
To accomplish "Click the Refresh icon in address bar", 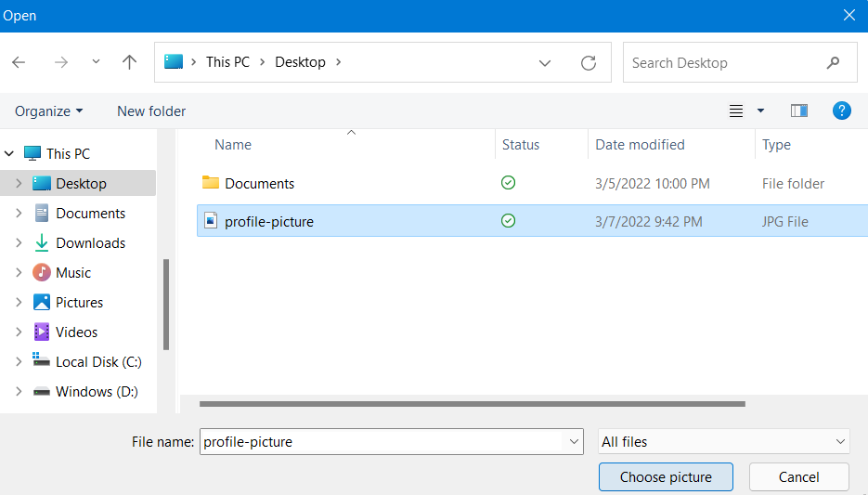I will click(x=588, y=62).
